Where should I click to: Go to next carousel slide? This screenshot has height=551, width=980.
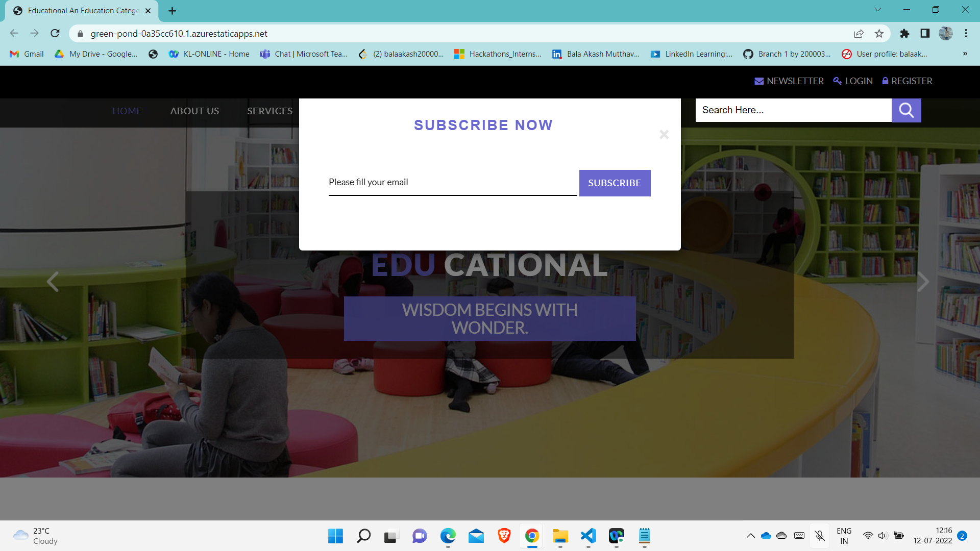coord(923,282)
